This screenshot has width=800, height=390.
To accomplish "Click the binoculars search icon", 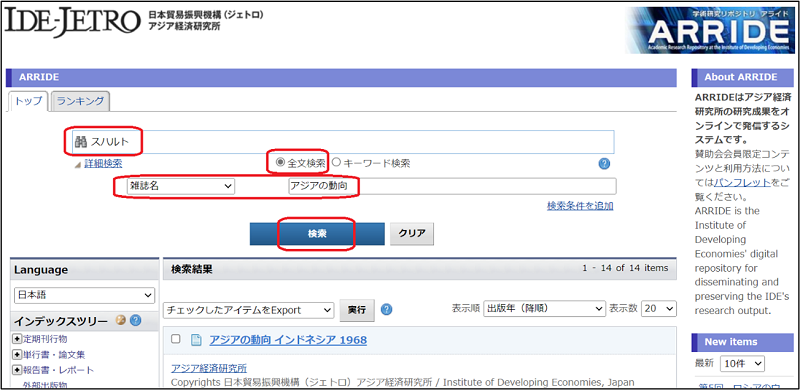I will pyautogui.click(x=81, y=142).
